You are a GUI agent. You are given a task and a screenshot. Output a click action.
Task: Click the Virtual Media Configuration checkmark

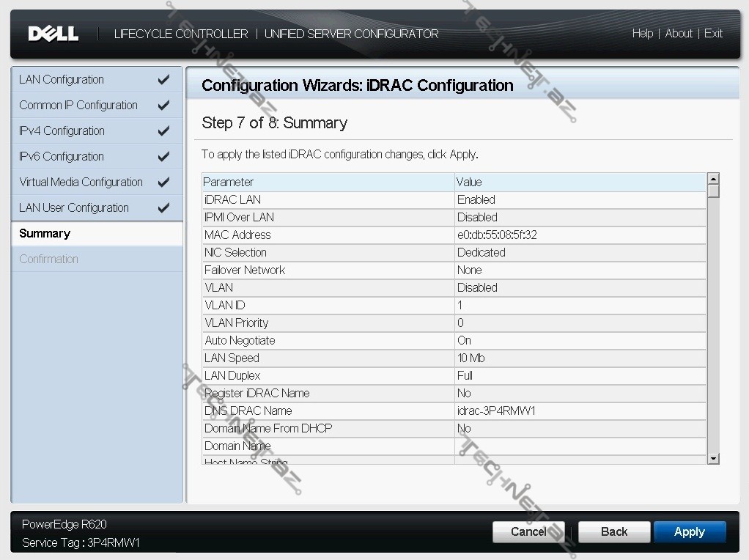163,183
